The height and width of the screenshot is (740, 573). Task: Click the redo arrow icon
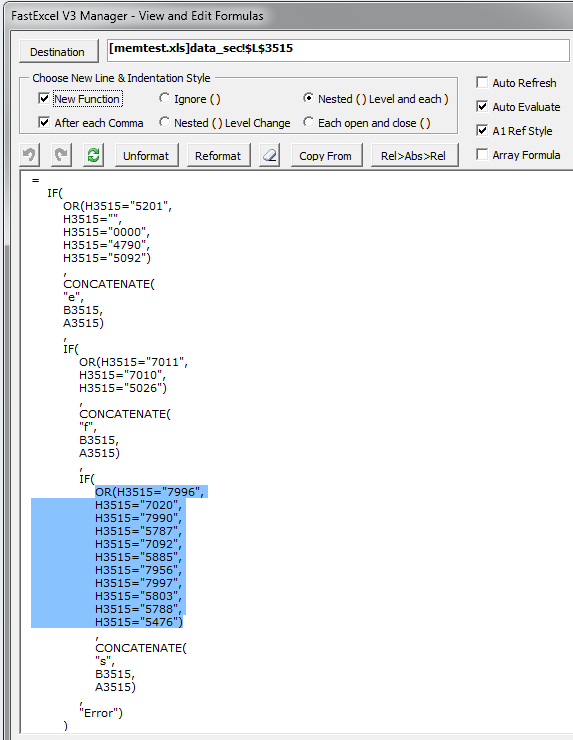(61, 155)
